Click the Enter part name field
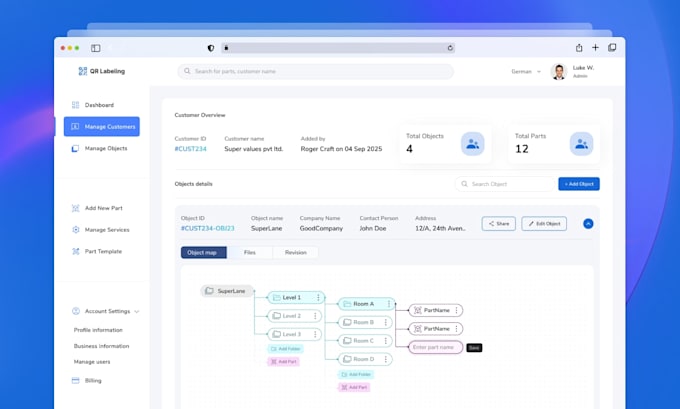This screenshot has width=680, height=409. pyautogui.click(x=435, y=347)
